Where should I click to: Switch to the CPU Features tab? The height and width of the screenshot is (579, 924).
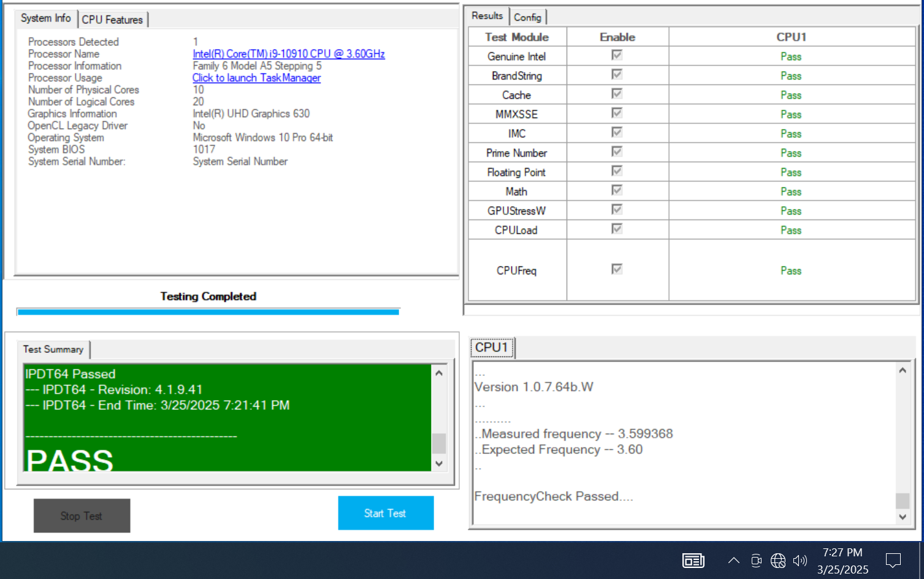112,20
